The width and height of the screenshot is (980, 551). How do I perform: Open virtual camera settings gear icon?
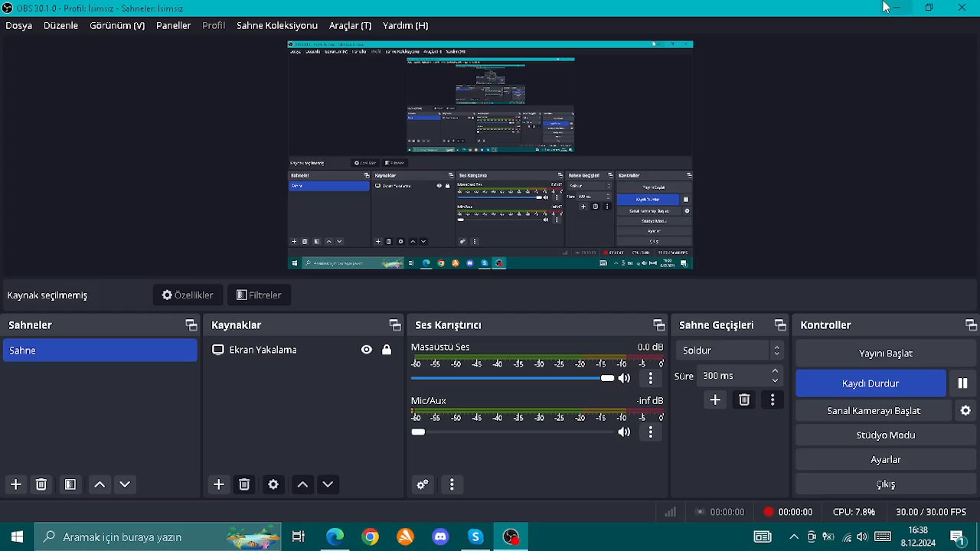965,411
